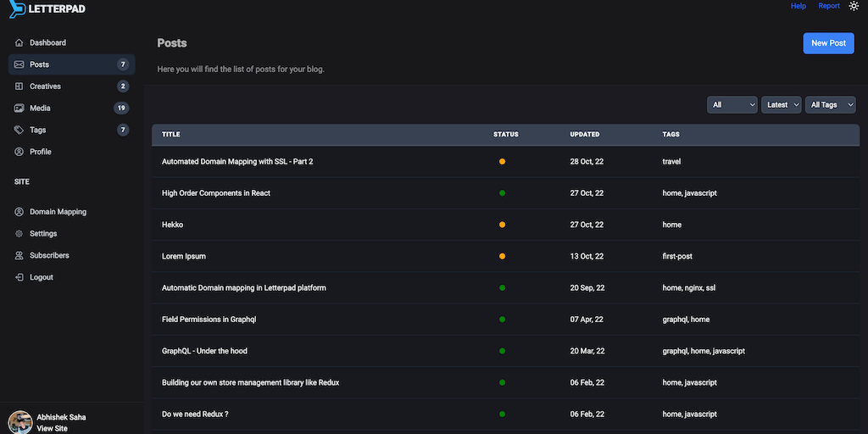The height and width of the screenshot is (434, 868).
Task: Open post High Order Components in React
Action: tap(215, 193)
